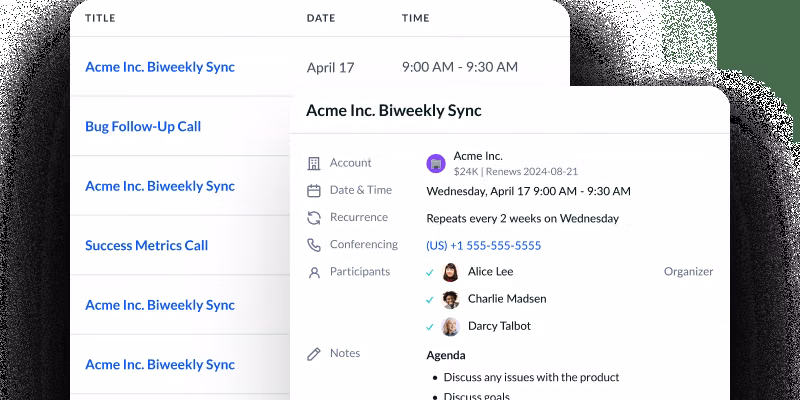
Task: Sort the list by the DATE column header
Action: pyautogui.click(x=320, y=18)
